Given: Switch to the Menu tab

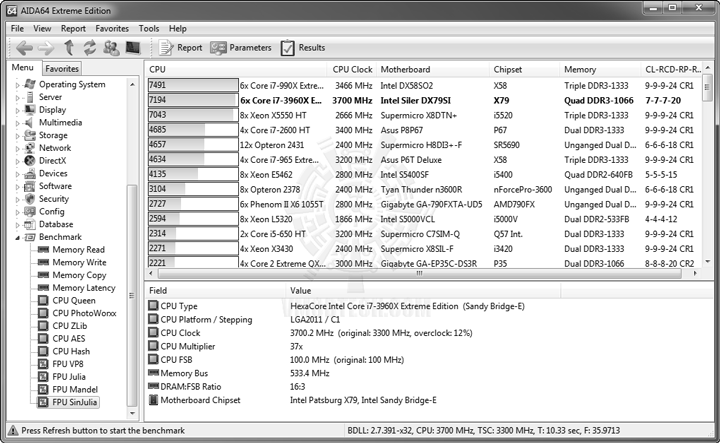Looking at the screenshot, I should (x=22, y=67).
